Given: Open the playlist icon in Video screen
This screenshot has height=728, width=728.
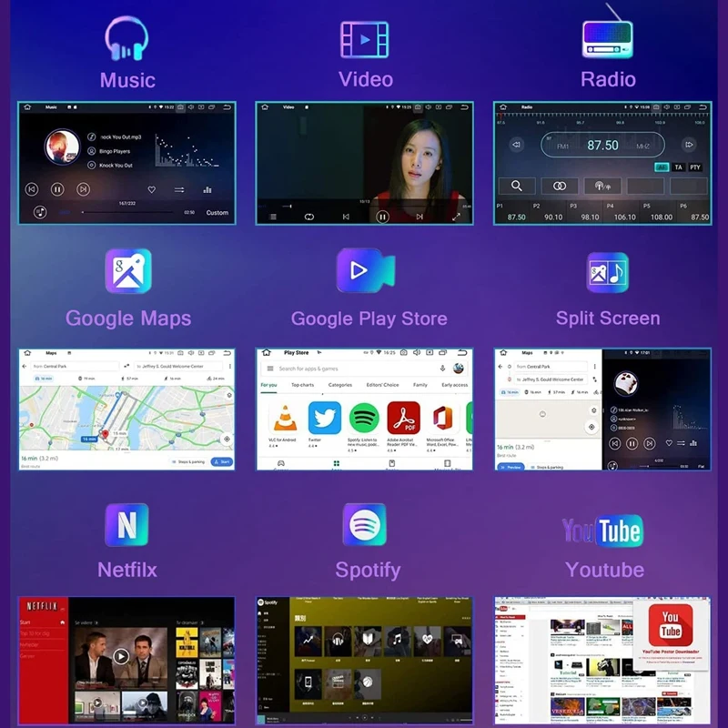Looking at the screenshot, I should (273, 217).
